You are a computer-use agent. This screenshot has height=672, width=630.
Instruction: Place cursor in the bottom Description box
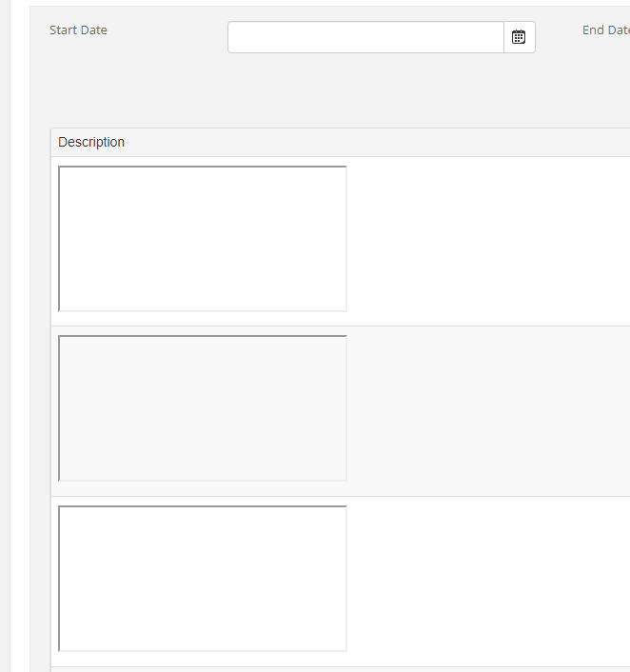tap(203, 579)
